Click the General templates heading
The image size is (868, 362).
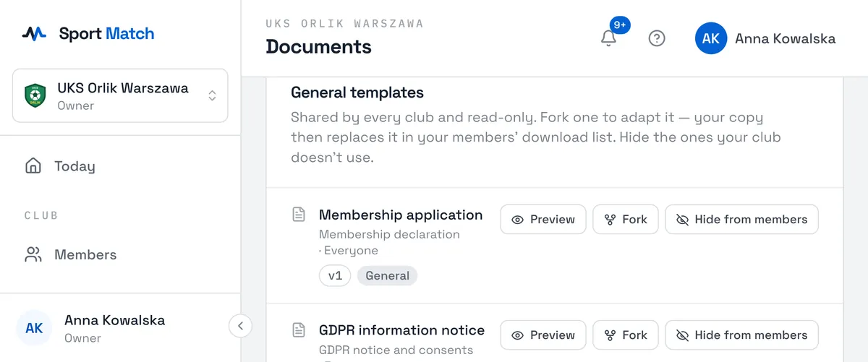(357, 92)
